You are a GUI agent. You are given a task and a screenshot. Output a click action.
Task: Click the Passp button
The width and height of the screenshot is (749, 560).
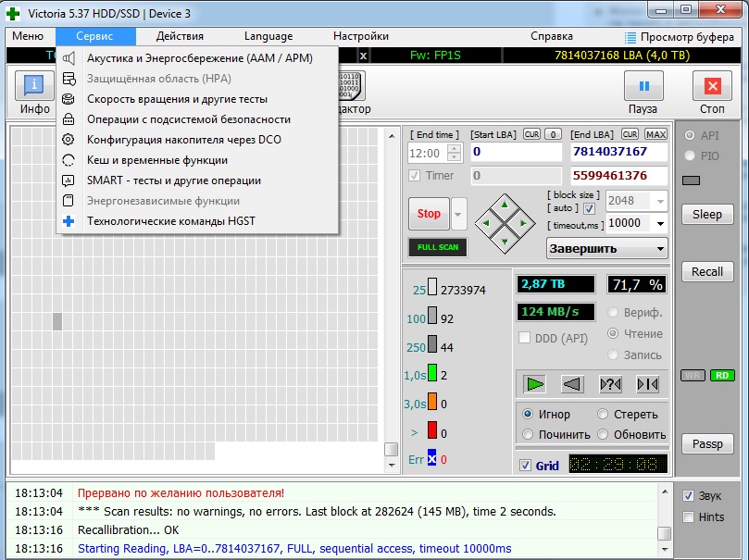[707, 444]
